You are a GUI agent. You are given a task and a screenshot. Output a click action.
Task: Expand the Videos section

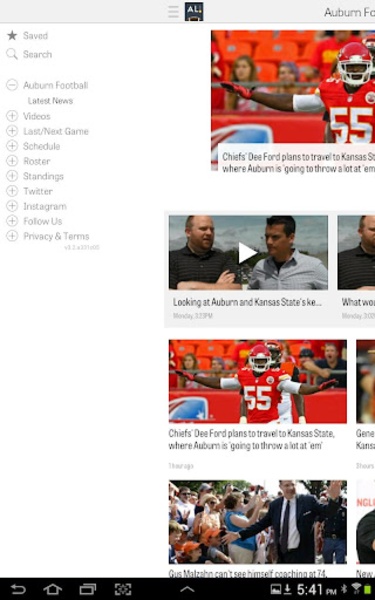[12, 116]
